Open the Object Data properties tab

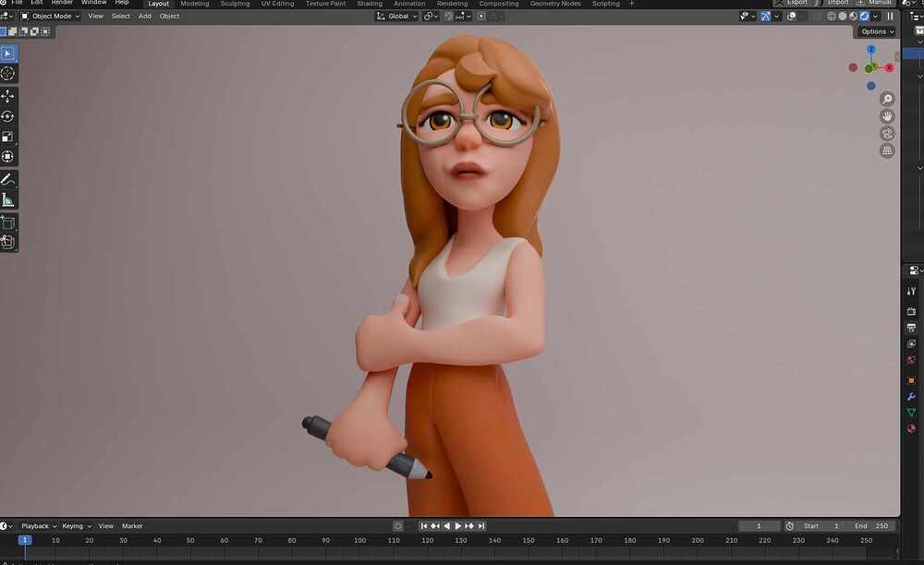coord(911,413)
